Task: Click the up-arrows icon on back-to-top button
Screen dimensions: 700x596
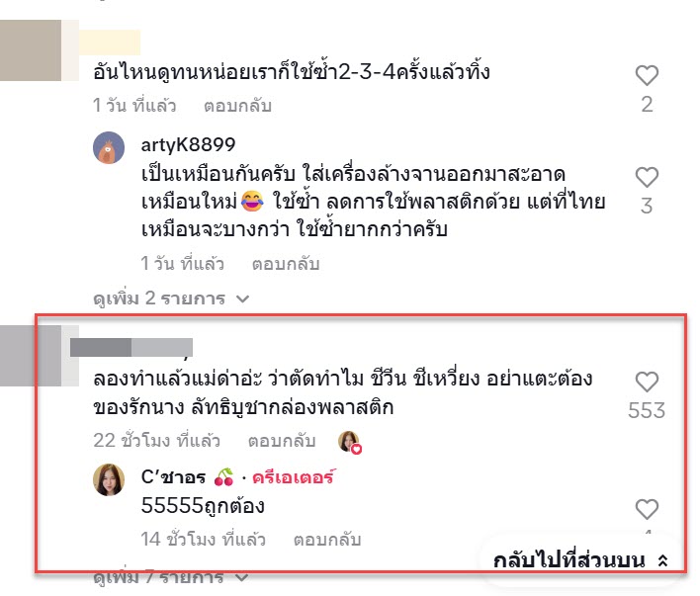Action: coord(663,560)
